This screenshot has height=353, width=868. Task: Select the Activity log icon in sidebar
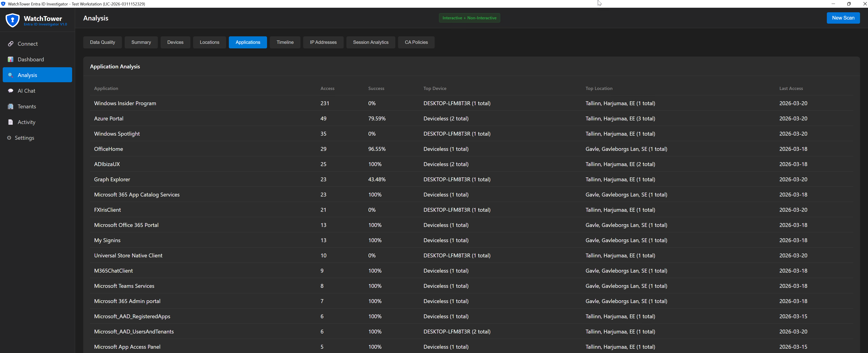tap(10, 122)
